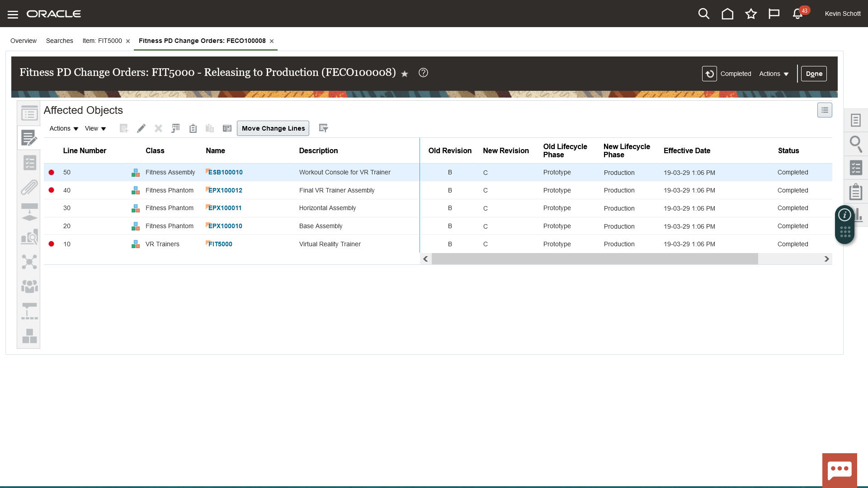Viewport: 868px width, 488px height.
Task: Open the View dropdown menu
Action: tap(95, 129)
